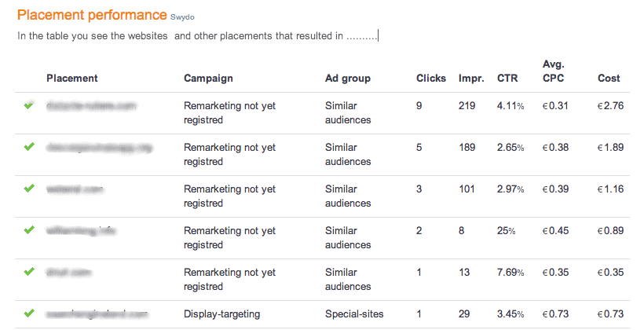644x330 pixels.
Task: Sort by the Avg. CPC column header
Action: 553,71
